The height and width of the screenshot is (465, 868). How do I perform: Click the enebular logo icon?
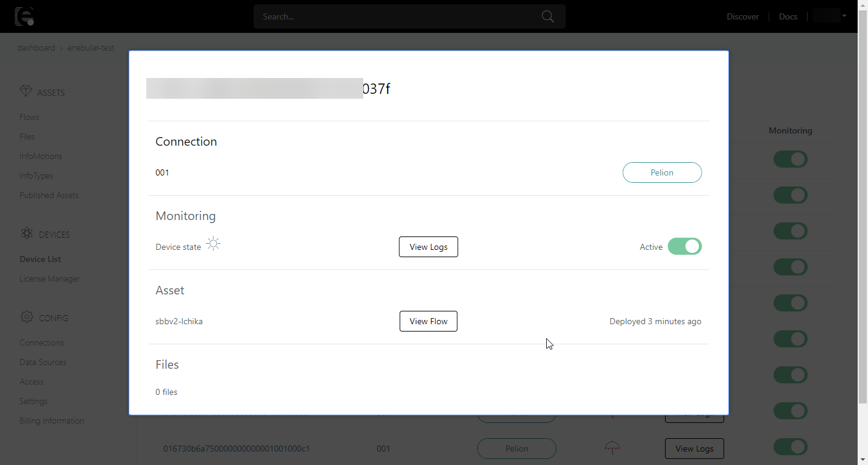[x=24, y=16]
